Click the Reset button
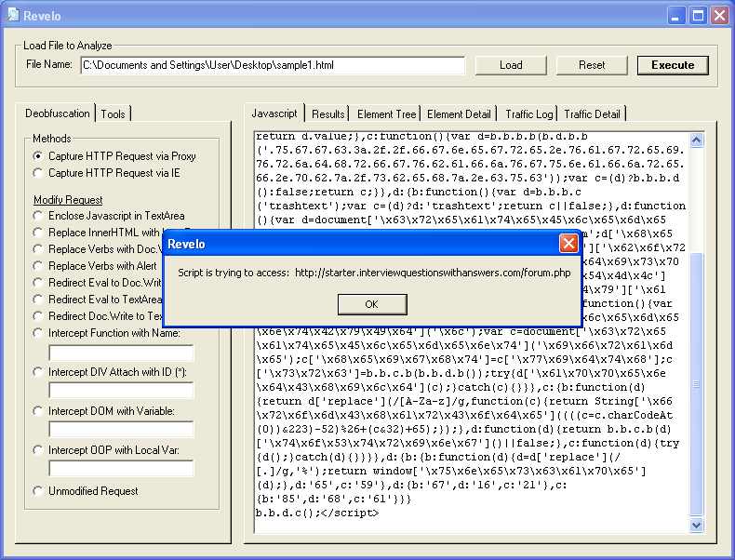Image resolution: width=735 pixels, height=560 pixels. (592, 65)
